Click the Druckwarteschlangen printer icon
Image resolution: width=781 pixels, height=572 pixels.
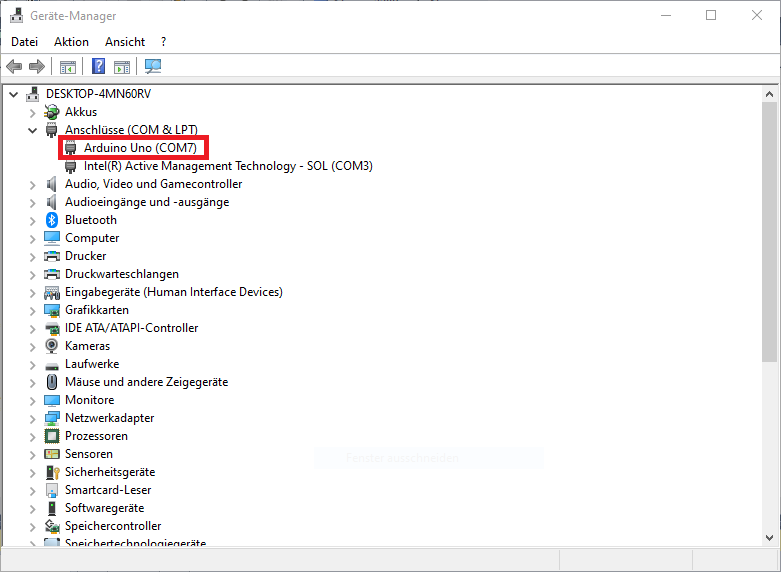[x=52, y=274]
